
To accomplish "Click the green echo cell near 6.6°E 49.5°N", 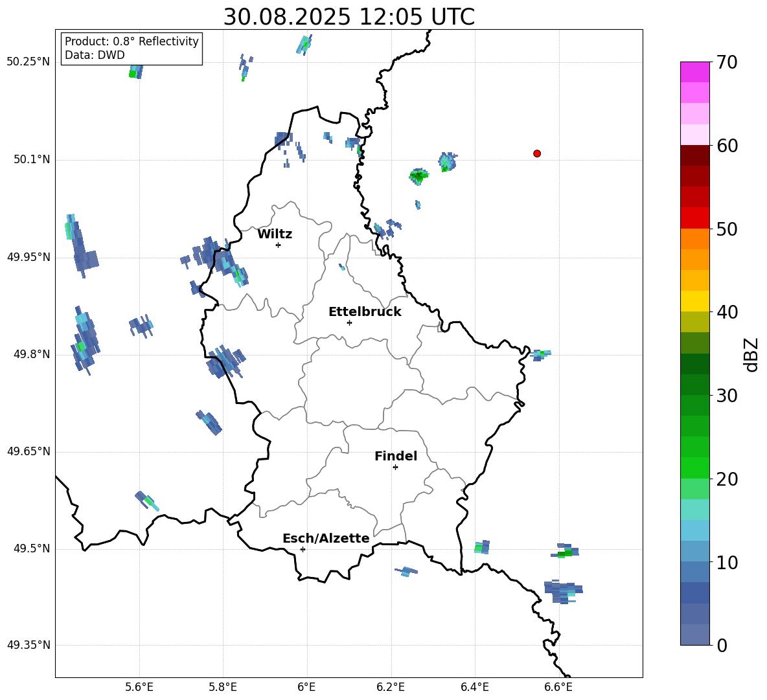I will coord(565,552).
